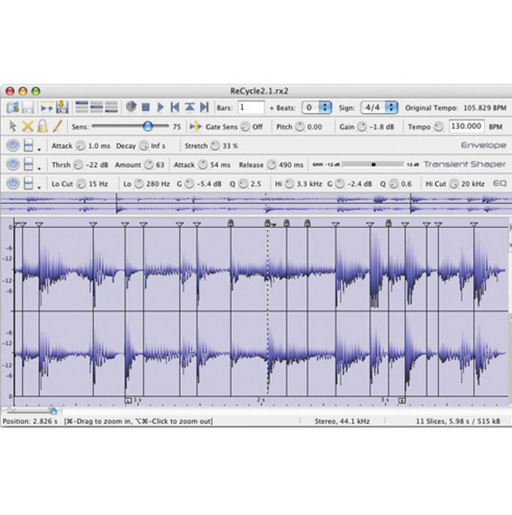
Task: Click the Gate Sens knob
Action: point(245,127)
